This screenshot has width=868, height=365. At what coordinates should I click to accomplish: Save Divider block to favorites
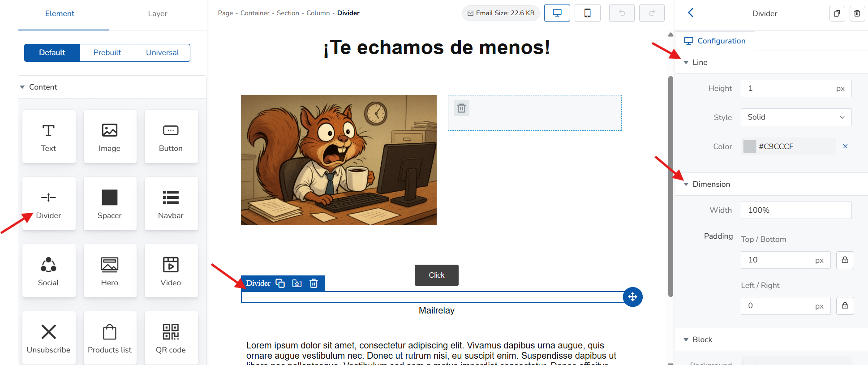[297, 283]
